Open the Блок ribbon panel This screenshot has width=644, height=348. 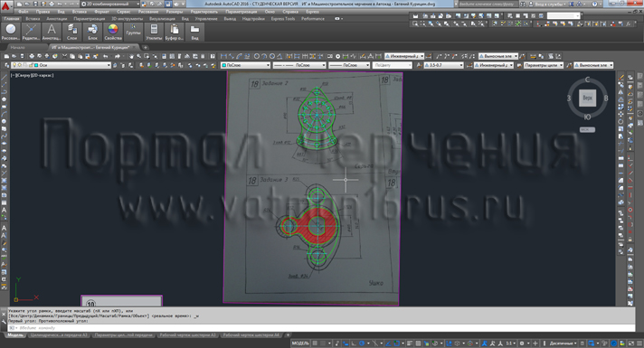point(92,32)
